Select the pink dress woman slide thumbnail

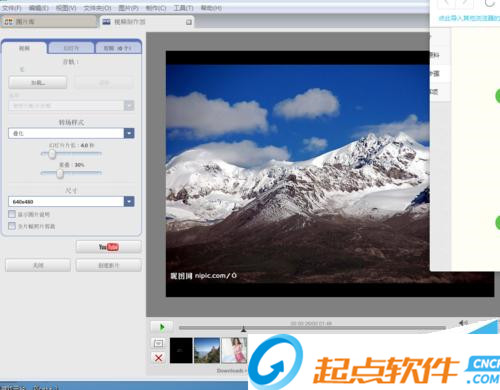pyautogui.click(x=234, y=350)
